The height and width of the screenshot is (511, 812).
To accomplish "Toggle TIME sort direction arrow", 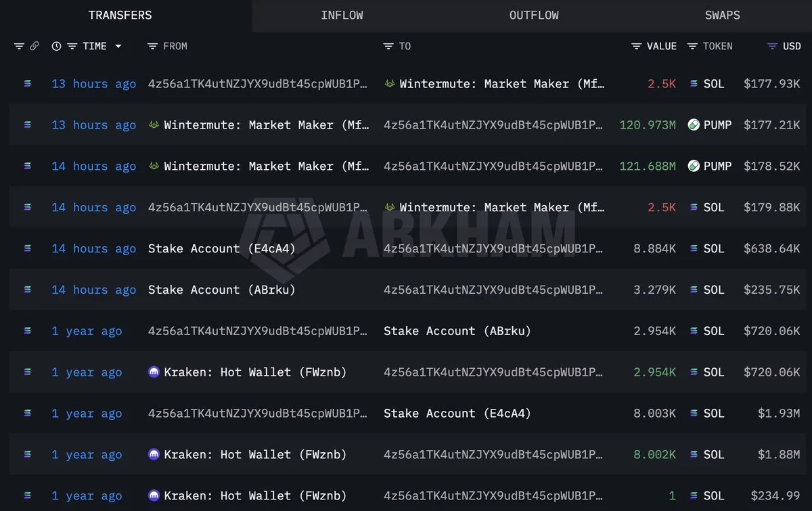I will click(x=118, y=46).
